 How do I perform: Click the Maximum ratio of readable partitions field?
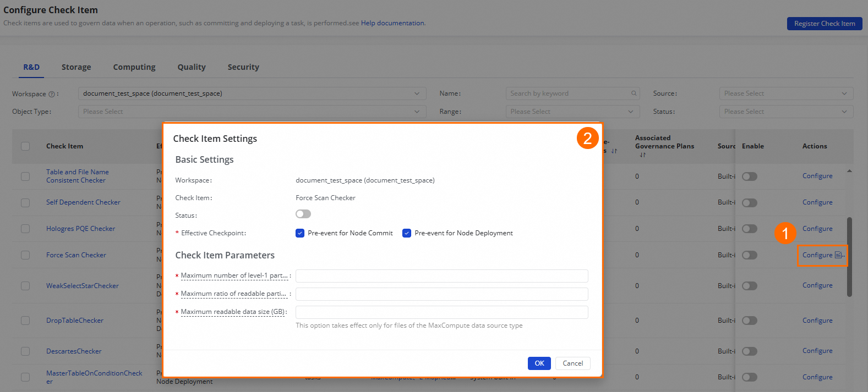[x=442, y=294]
